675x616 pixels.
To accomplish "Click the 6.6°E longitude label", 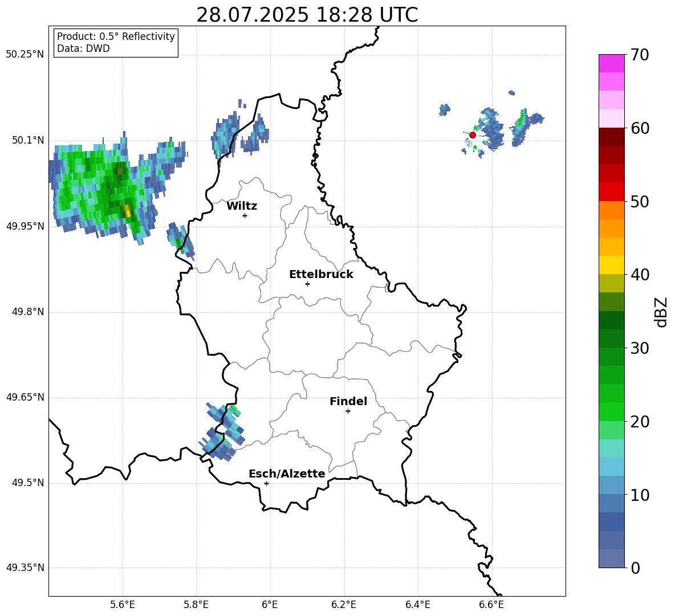I will 491,605.
